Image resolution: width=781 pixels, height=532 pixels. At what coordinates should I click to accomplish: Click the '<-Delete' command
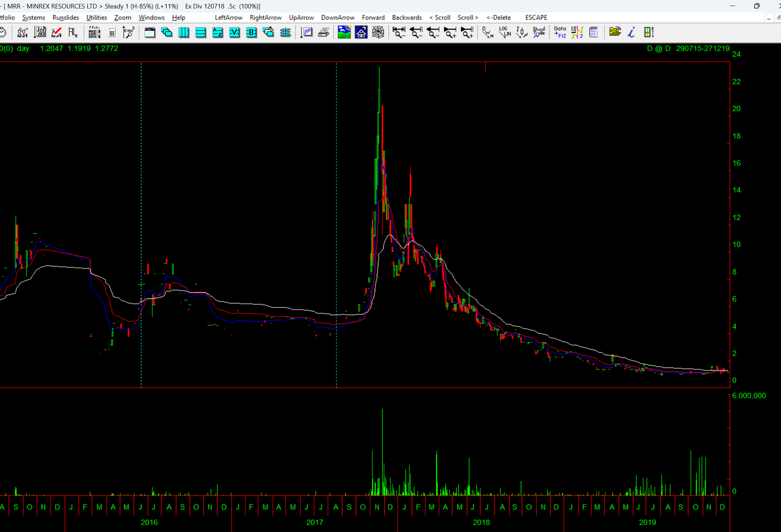499,18
